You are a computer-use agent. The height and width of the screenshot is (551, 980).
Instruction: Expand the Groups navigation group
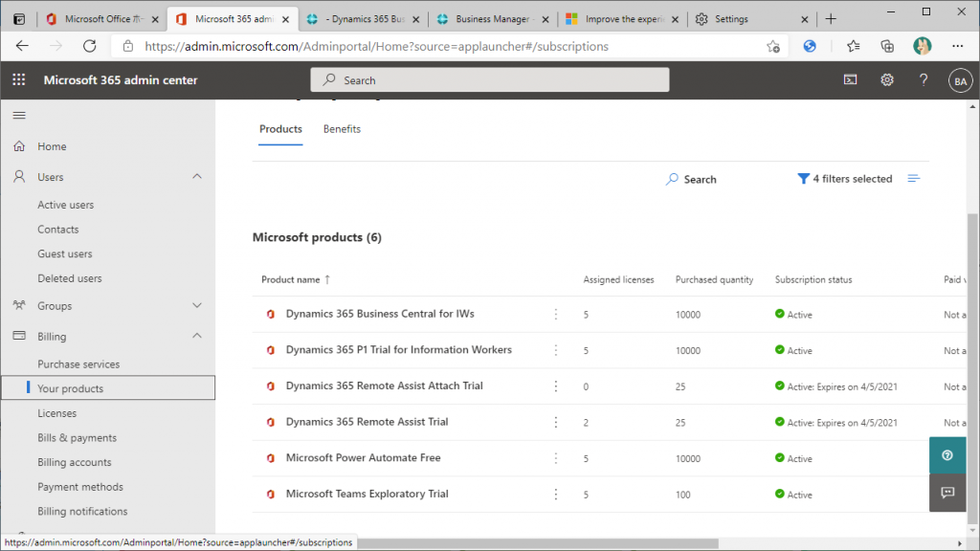(x=197, y=305)
